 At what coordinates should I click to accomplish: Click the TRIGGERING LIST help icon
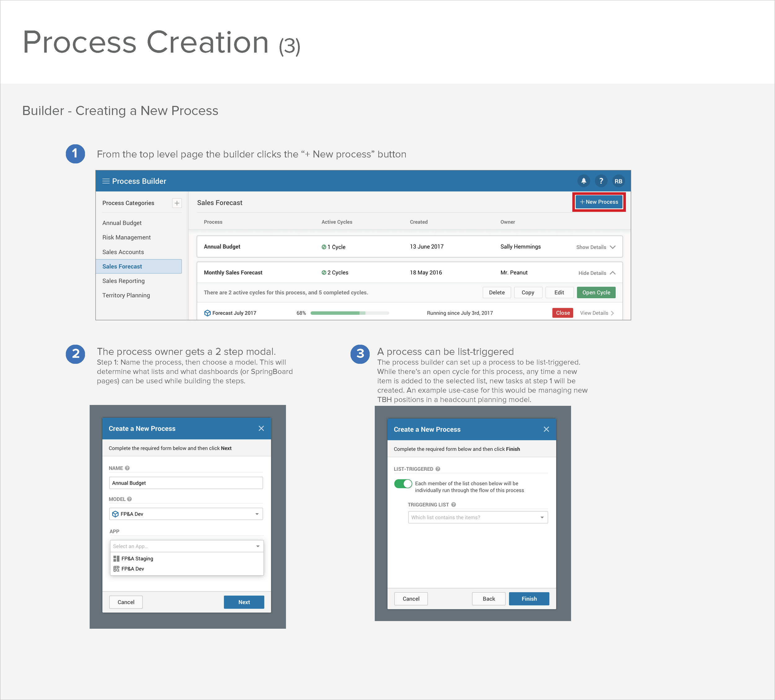point(454,505)
